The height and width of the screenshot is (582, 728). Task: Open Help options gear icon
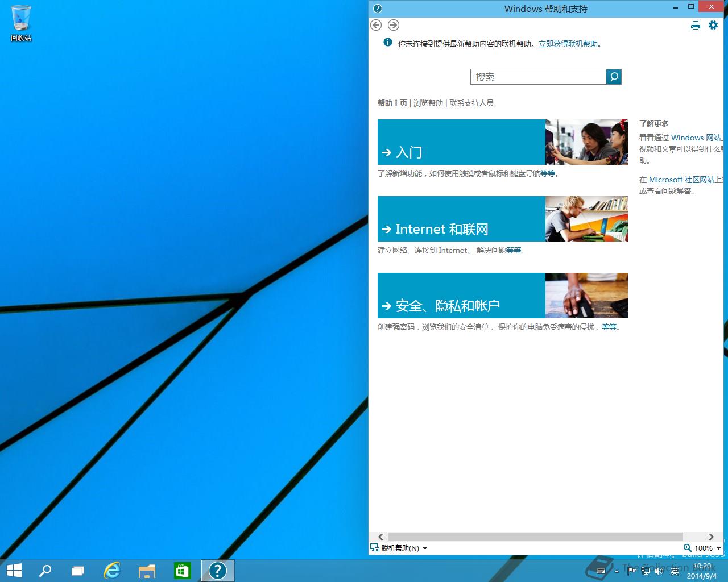[x=713, y=25]
